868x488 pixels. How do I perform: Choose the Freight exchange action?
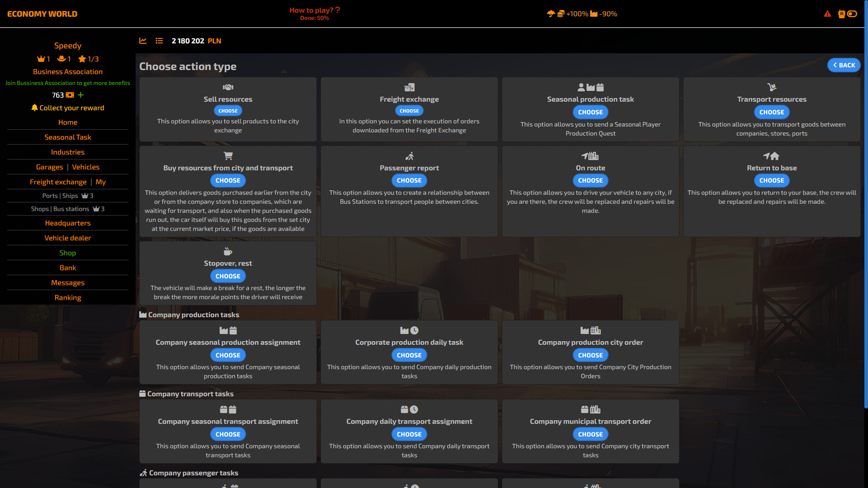point(409,110)
